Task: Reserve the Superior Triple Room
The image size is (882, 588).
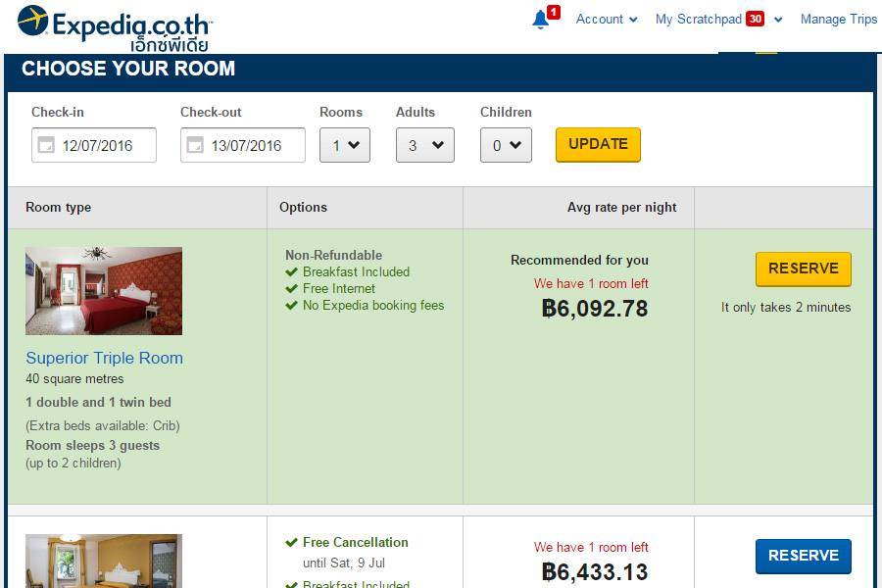Action: [803, 269]
